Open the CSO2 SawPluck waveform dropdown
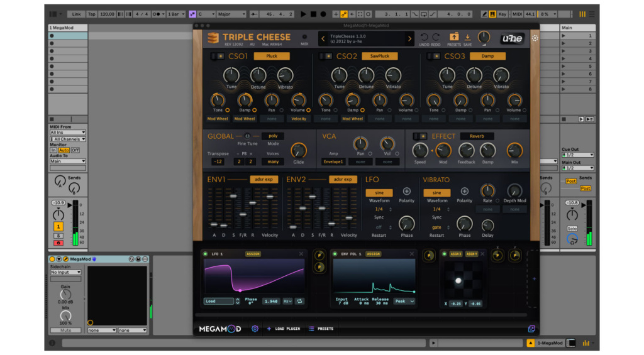Image resolution: width=644 pixels, height=355 pixels. [379, 56]
